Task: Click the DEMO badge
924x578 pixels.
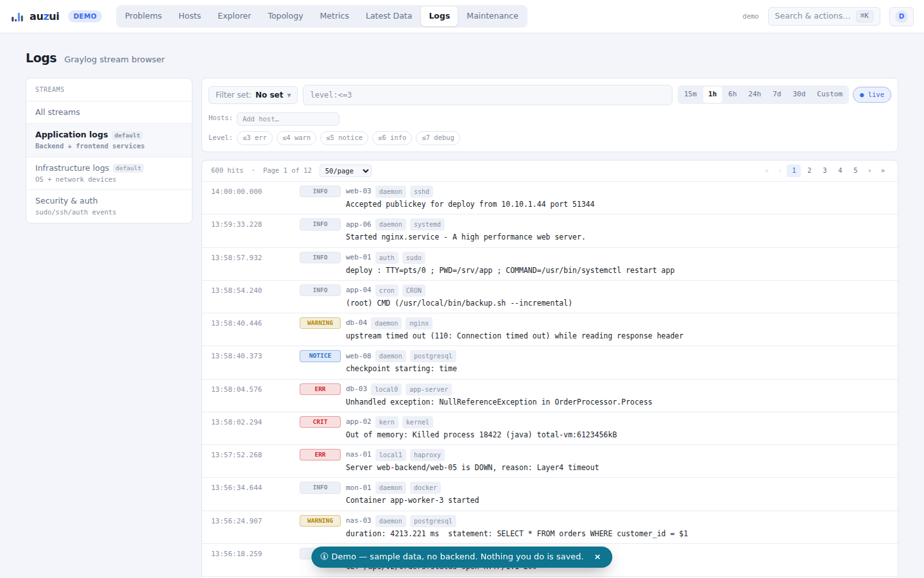Action: [x=85, y=17]
